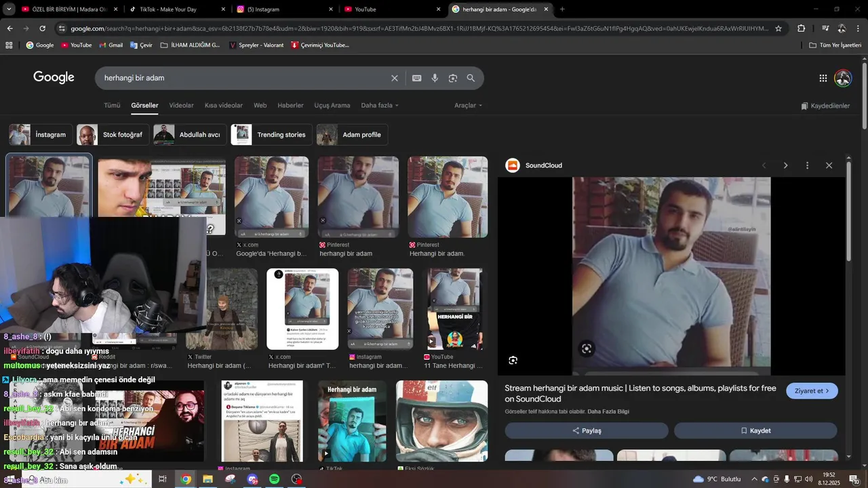Screen dimensions: 868x488
Task: Open the Spreyler - Valorant bookmark
Action: tap(256, 45)
